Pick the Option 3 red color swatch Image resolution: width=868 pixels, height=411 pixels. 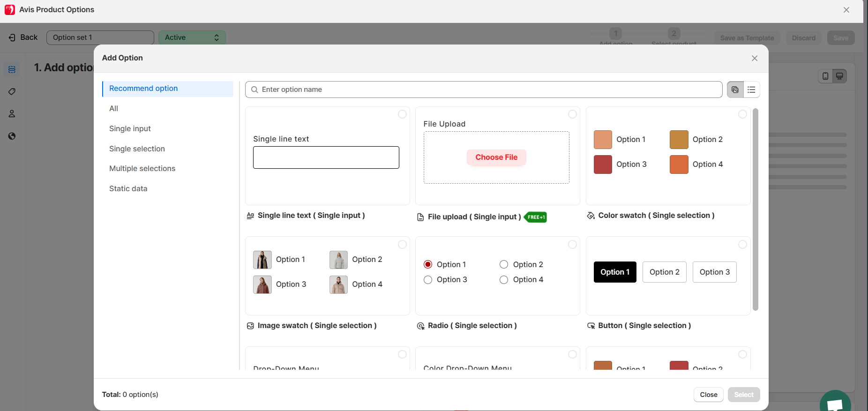(x=603, y=164)
